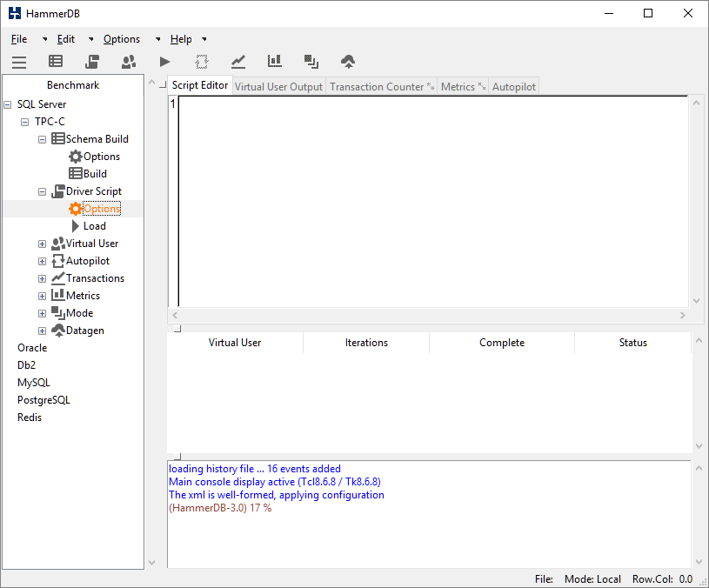709x588 pixels.
Task: Click the Schema Build table icon in tree
Action: pos(58,139)
